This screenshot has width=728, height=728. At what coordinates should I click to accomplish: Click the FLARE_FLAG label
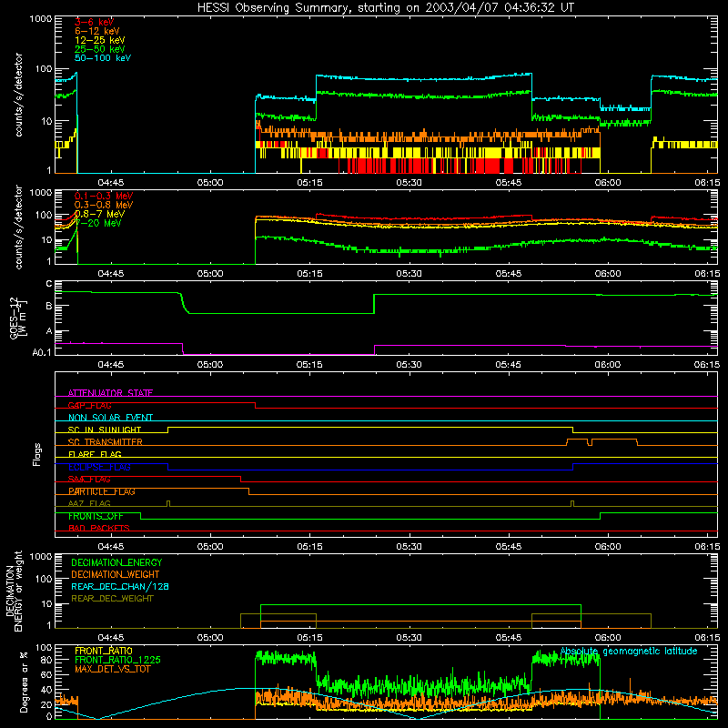[95, 454]
